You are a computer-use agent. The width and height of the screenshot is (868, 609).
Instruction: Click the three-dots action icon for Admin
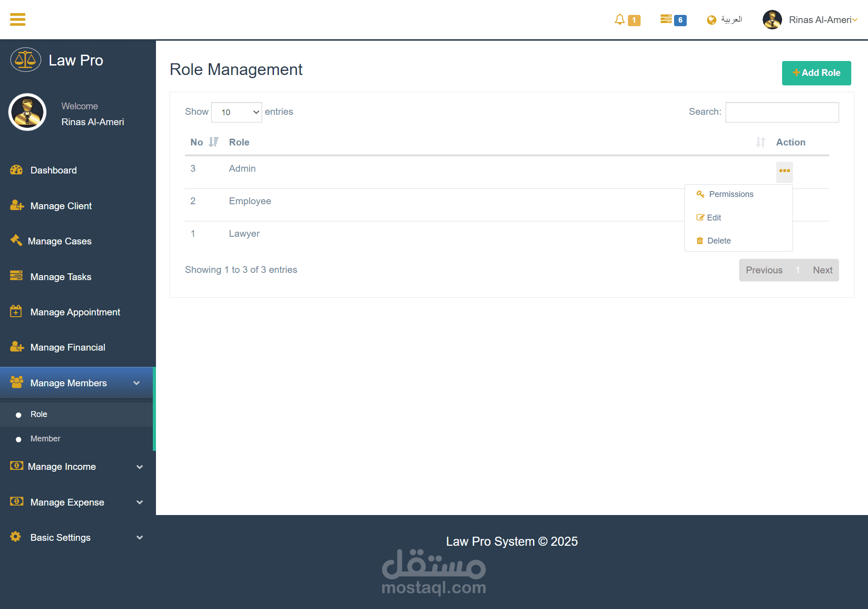(784, 171)
